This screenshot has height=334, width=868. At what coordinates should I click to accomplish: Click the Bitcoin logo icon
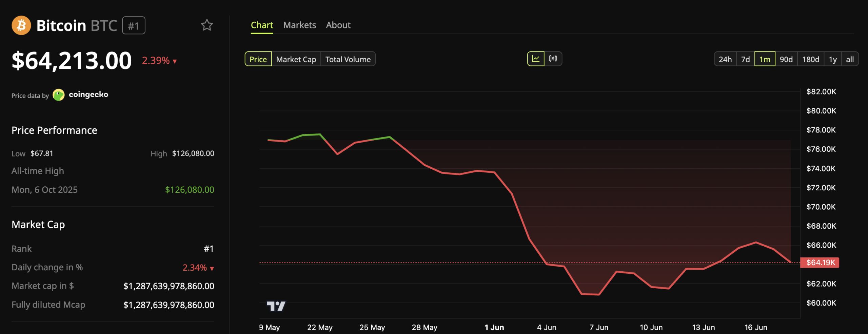click(21, 25)
